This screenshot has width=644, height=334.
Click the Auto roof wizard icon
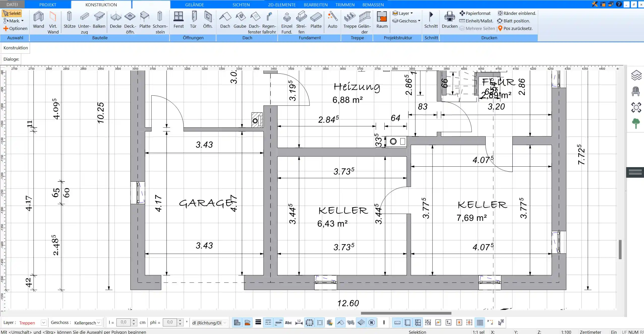332,20
